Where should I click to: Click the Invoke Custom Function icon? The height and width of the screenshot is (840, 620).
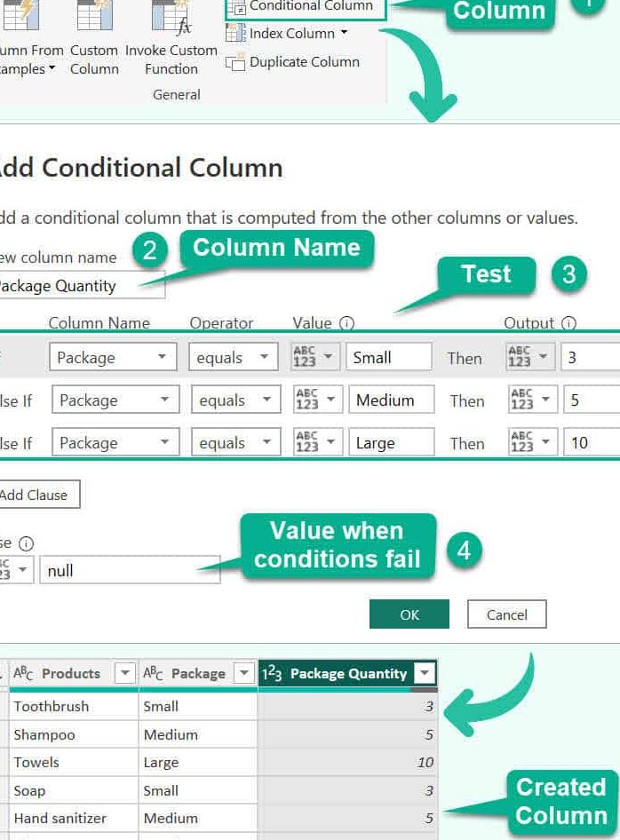(171, 18)
